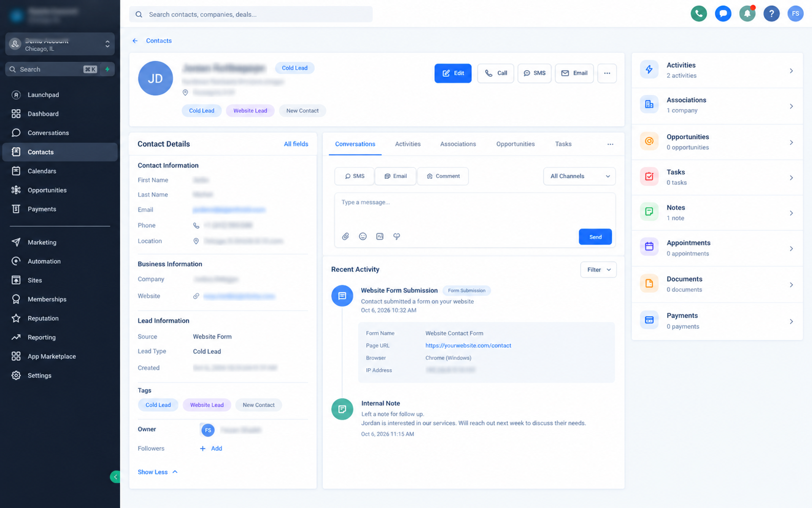This screenshot has width=812, height=508.
Task: Click the Internal Note green timeline icon
Action: (342, 409)
